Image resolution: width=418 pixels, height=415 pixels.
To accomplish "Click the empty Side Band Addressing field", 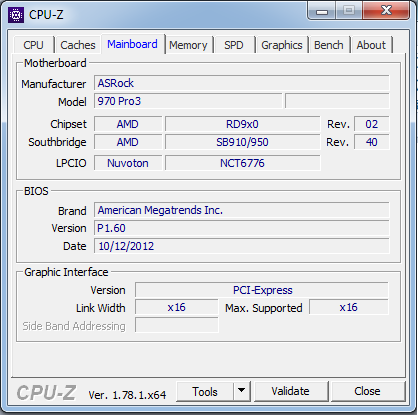I will click(x=176, y=325).
